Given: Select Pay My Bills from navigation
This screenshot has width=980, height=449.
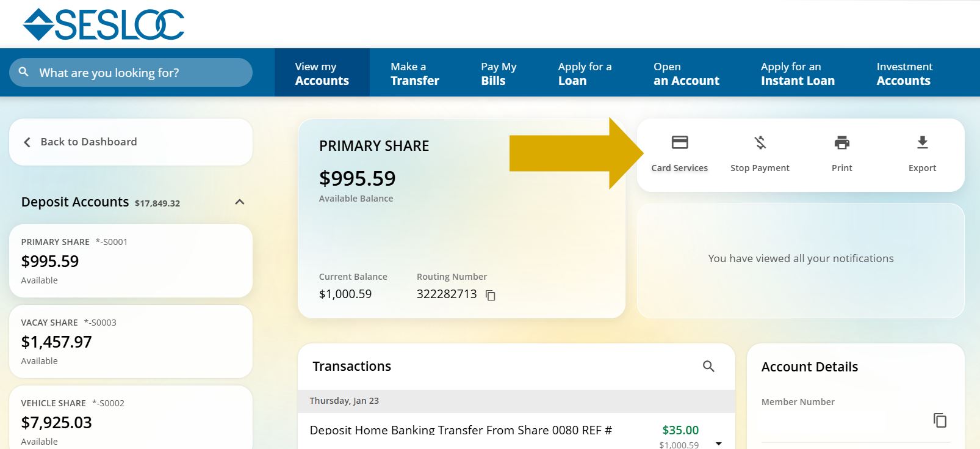Looking at the screenshot, I should [x=498, y=72].
